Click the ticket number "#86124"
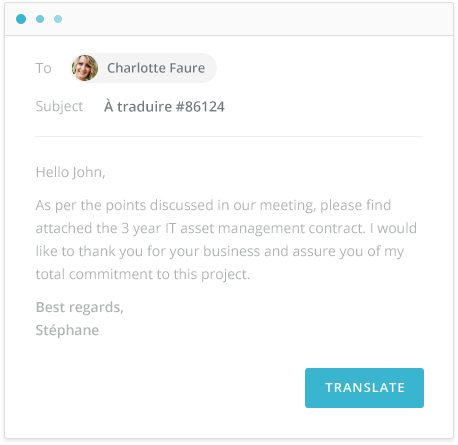 [200, 107]
